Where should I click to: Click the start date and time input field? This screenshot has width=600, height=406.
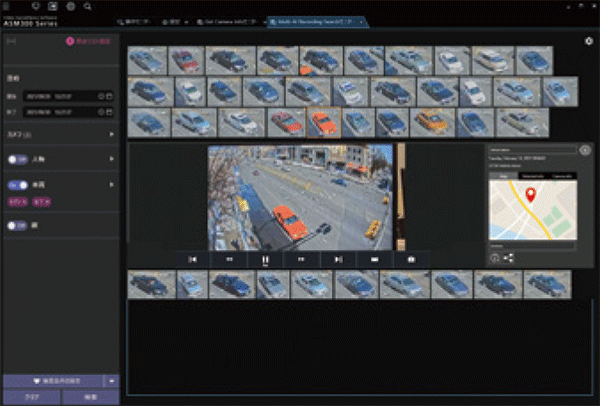68,96
